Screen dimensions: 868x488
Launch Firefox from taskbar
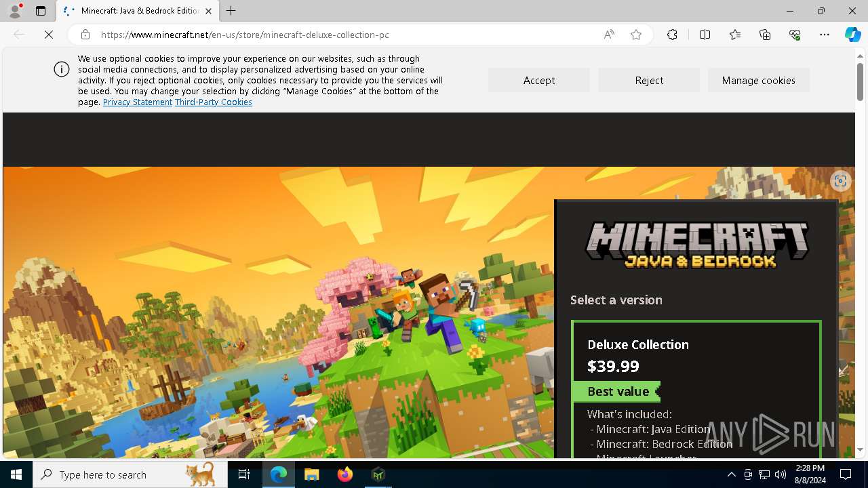point(345,474)
